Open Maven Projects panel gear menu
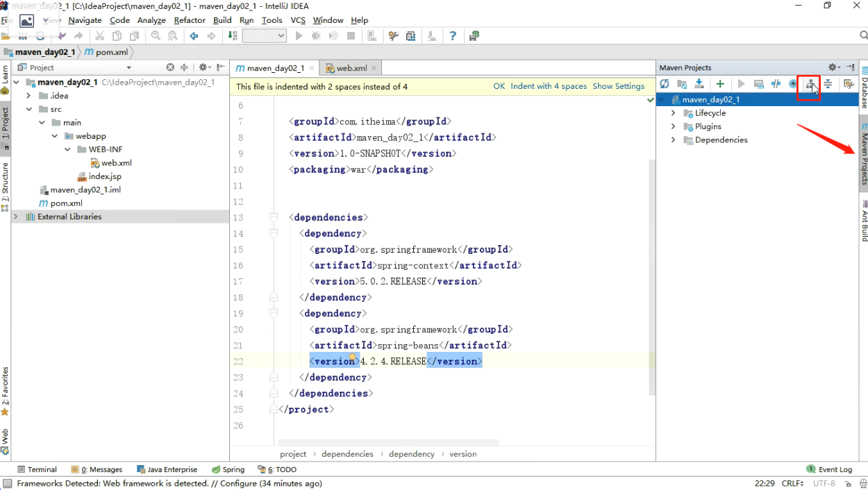This screenshot has height=490, width=868. tap(833, 67)
